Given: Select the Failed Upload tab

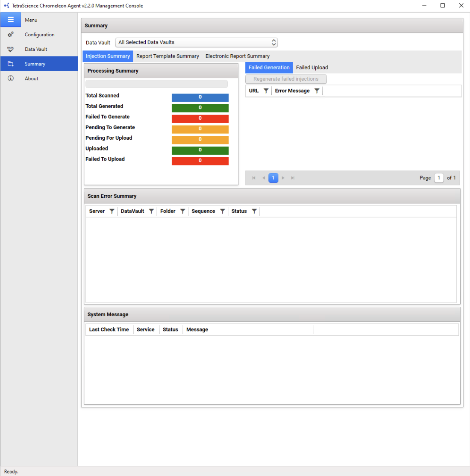Looking at the screenshot, I should pos(312,68).
